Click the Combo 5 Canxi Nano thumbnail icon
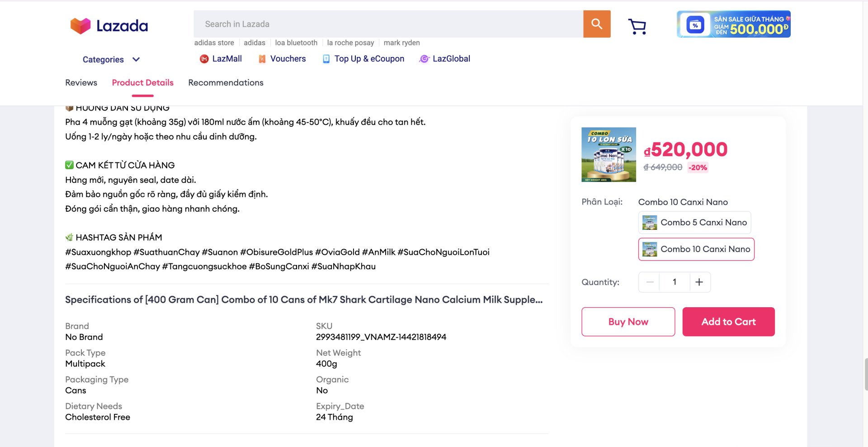 (650, 223)
